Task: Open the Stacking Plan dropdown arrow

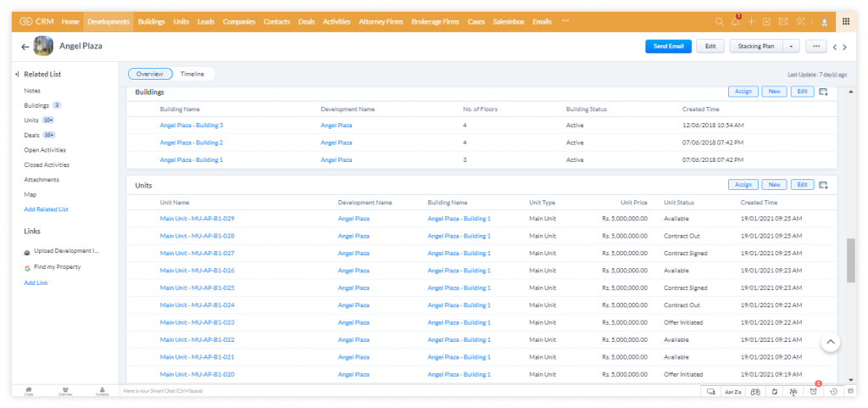Action: pyautogui.click(x=791, y=47)
